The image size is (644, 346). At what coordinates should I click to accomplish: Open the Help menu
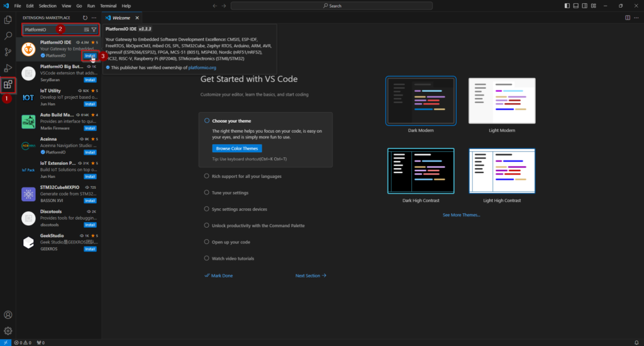coord(126,6)
